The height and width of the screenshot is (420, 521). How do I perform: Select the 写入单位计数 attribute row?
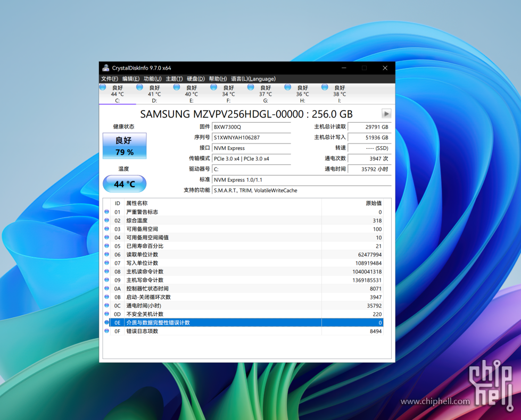pyautogui.click(x=246, y=263)
